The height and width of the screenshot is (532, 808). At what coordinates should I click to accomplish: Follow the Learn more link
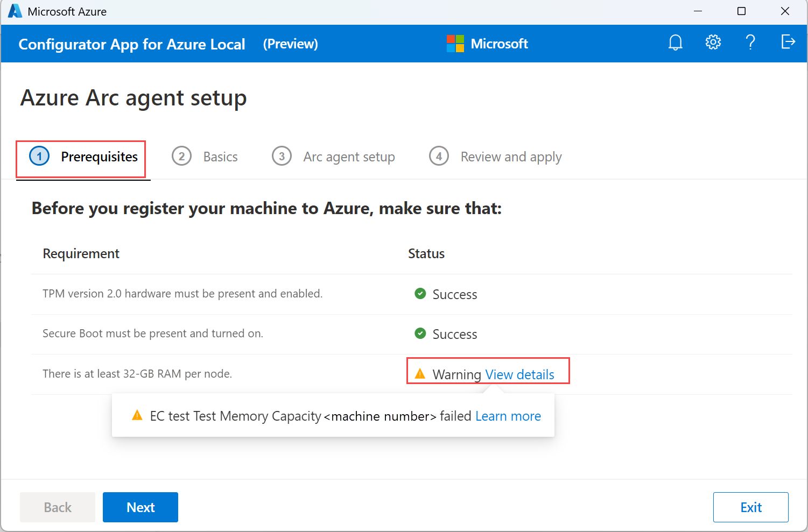(508, 416)
